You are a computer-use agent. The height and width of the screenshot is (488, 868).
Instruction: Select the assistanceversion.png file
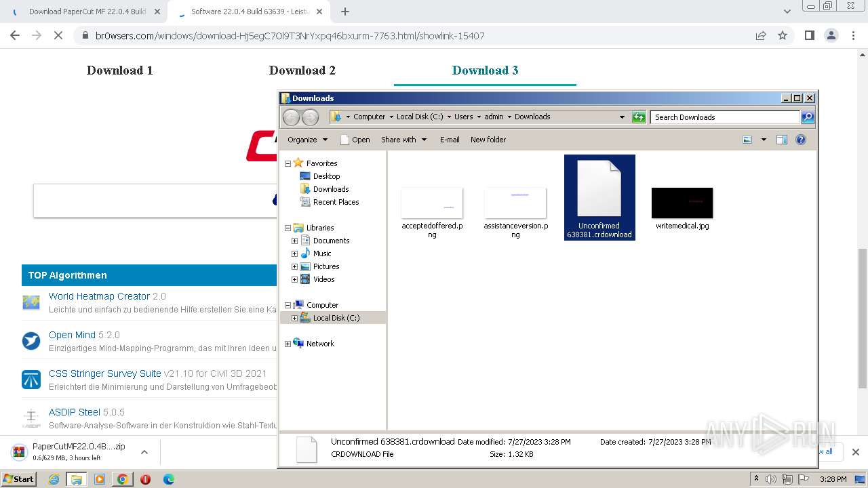(515, 213)
